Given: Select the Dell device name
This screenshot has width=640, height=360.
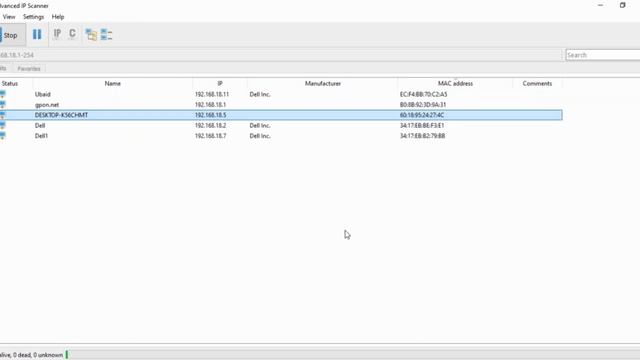Looking at the screenshot, I should [40, 125].
